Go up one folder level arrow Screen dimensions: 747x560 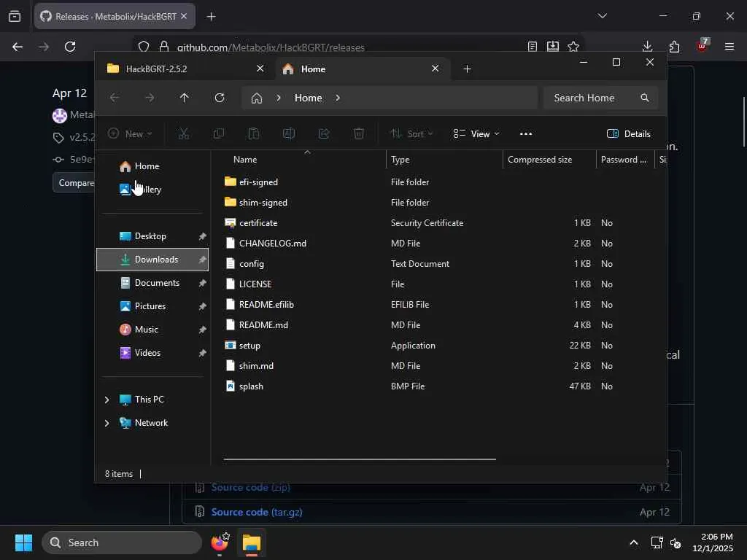pyautogui.click(x=185, y=98)
